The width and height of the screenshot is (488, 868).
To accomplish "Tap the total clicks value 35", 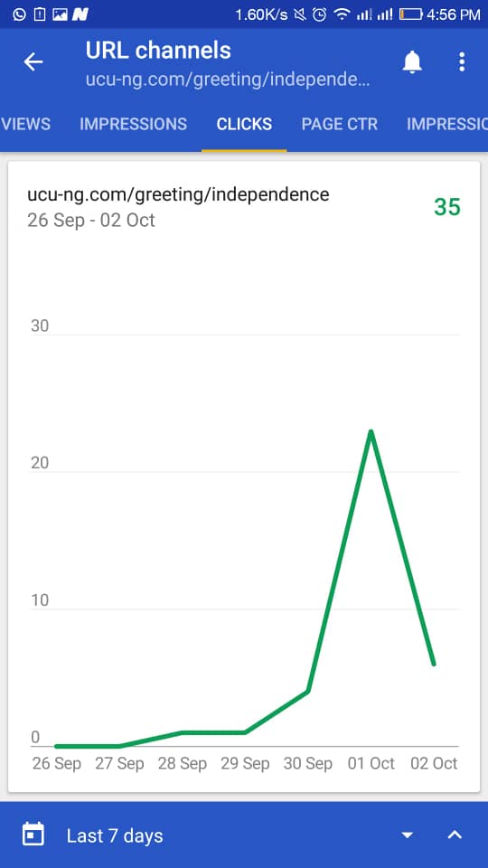I will (x=447, y=206).
